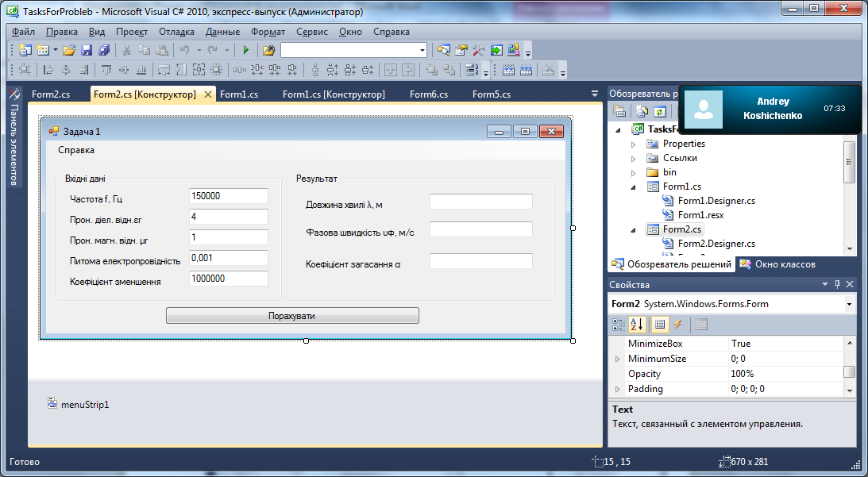Click the New Project toolbar icon
868x477 pixels.
point(25,50)
